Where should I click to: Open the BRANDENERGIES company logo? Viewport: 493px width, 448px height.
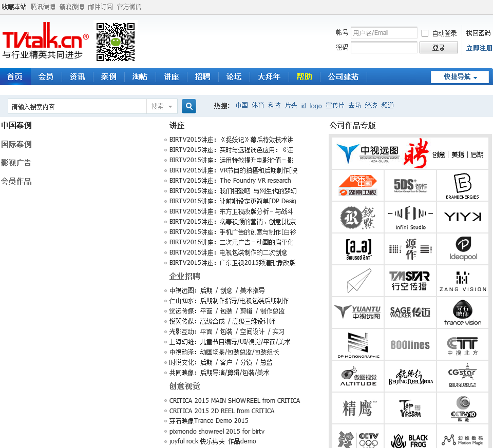[463, 185]
